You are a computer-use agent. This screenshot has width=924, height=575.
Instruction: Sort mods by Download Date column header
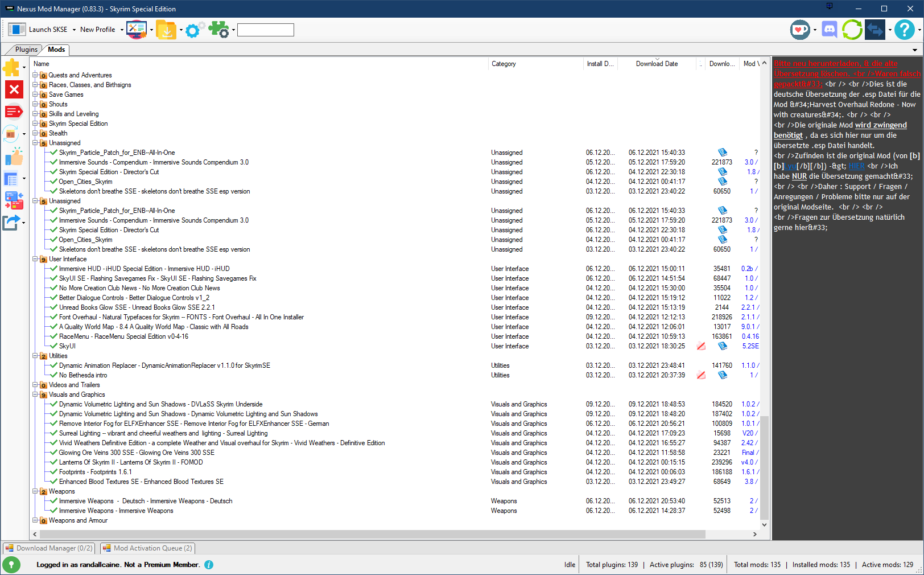[x=657, y=64]
